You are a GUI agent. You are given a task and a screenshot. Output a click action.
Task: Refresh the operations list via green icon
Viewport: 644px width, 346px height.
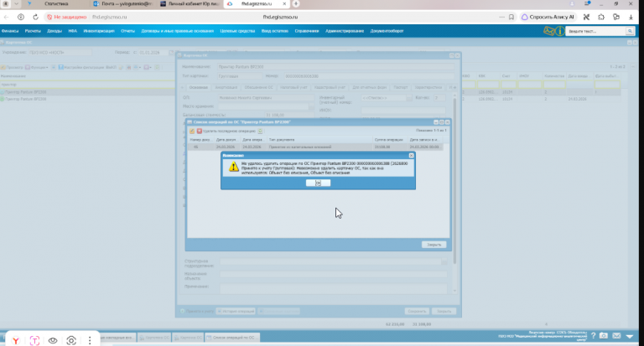(260, 131)
